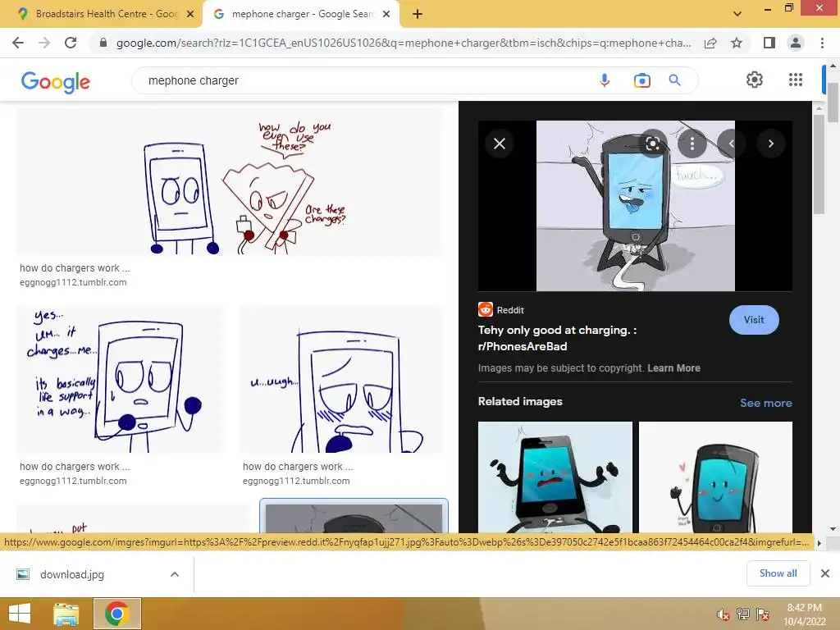This screenshot has height=630, width=840.
Task: Share this page from the address bar
Action: tap(710, 43)
